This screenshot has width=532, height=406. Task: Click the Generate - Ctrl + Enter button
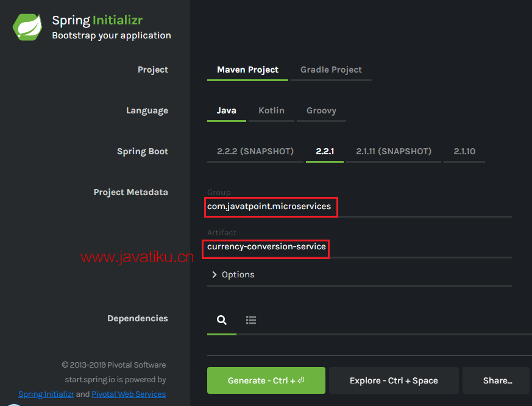(x=266, y=380)
